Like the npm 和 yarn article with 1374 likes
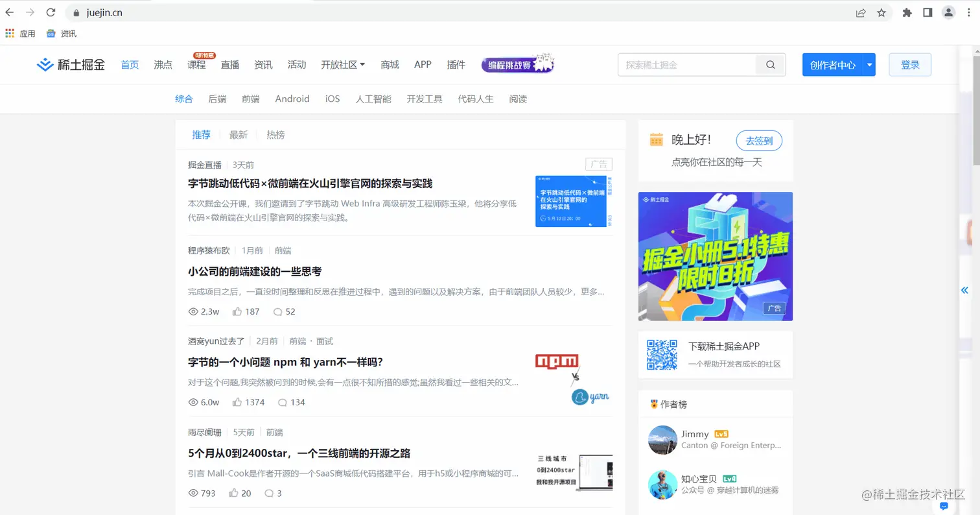Viewport: 980px width, 515px height. [237, 402]
